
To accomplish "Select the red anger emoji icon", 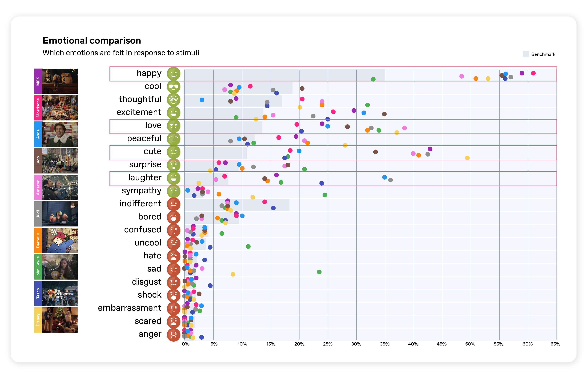I will click(x=173, y=334).
